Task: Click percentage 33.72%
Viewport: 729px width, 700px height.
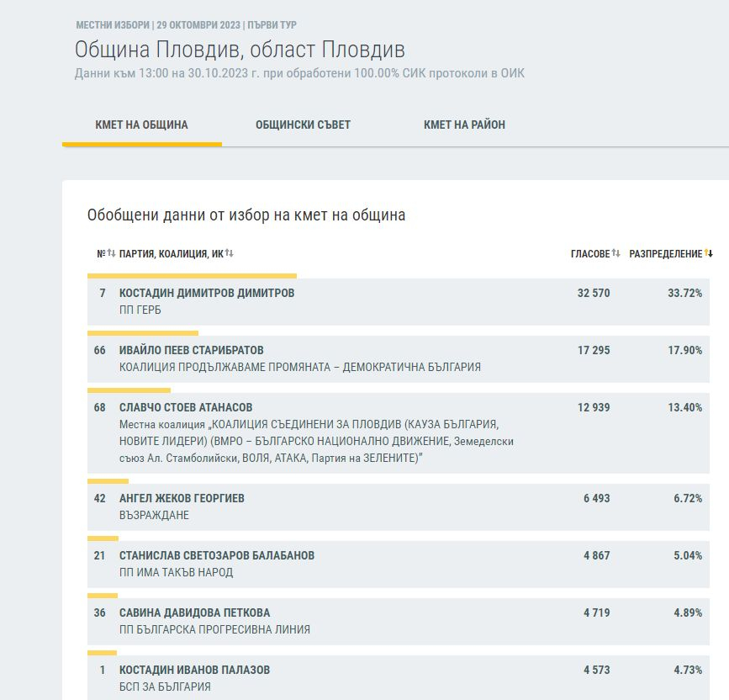Action: tap(684, 293)
